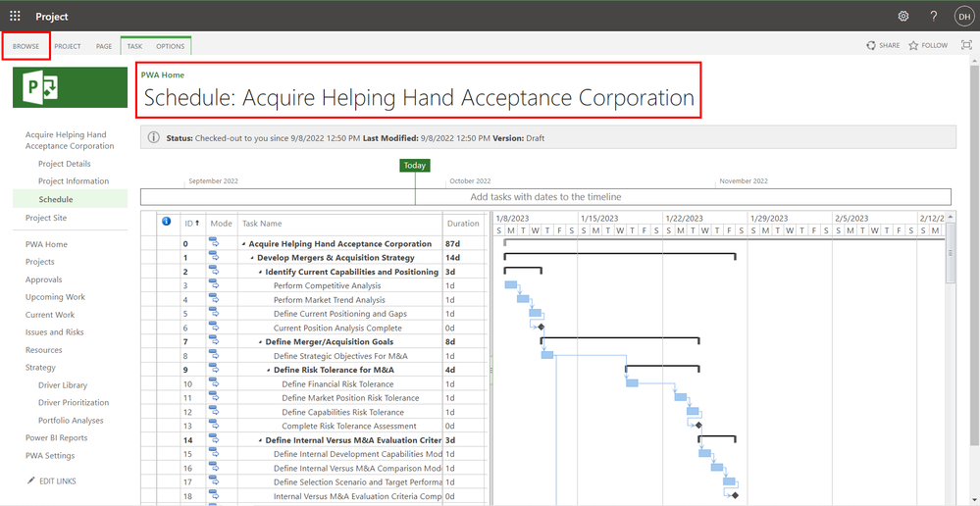Screen dimensions: 980x506
Task: Click the Add tasks with dates timeline box
Action: (x=545, y=197)
